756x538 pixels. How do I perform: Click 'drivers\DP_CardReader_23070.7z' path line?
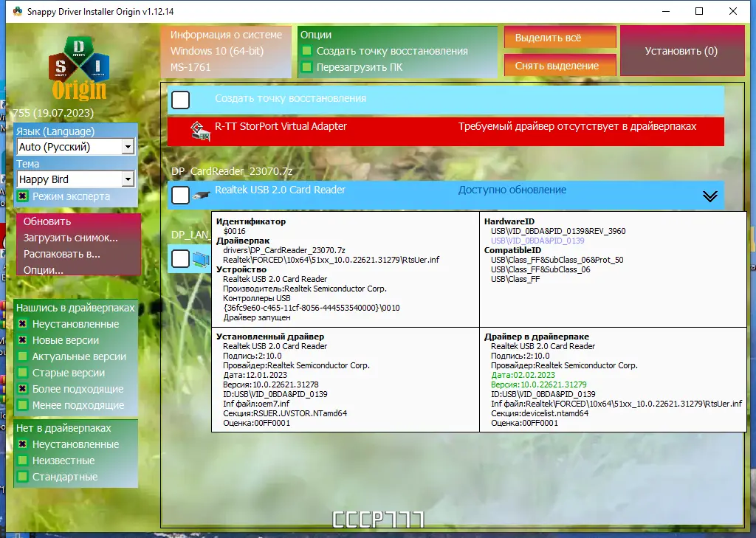click(284, 250)
